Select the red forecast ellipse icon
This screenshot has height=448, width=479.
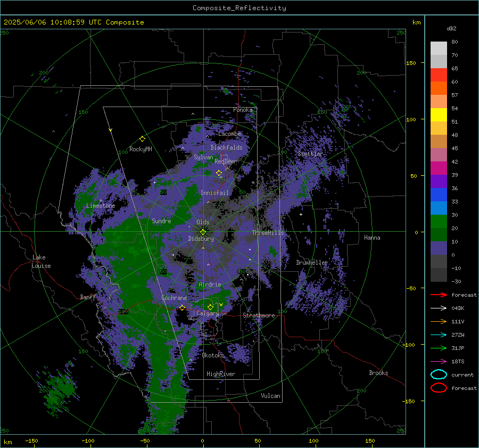(x=439, y=388)
